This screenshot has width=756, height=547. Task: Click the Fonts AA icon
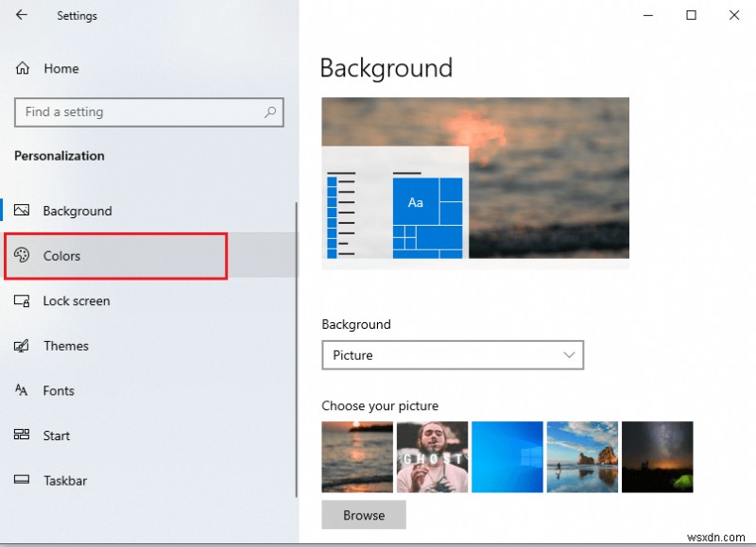pos(22,390)
